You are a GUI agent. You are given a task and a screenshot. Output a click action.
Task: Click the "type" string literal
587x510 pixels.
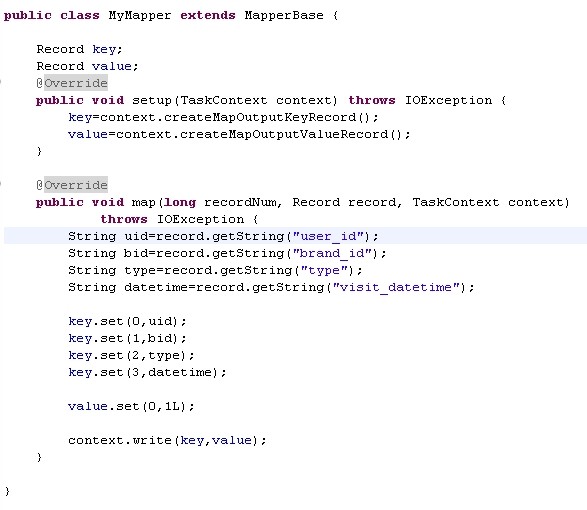click(x=324, y=270)
